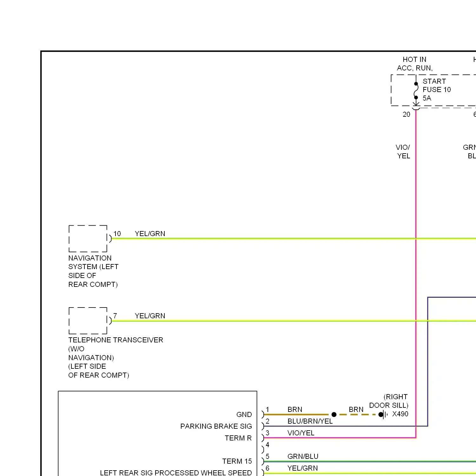
Task: Click the BLU/BRN/YEL wire label
Action: tap(310, 421)
